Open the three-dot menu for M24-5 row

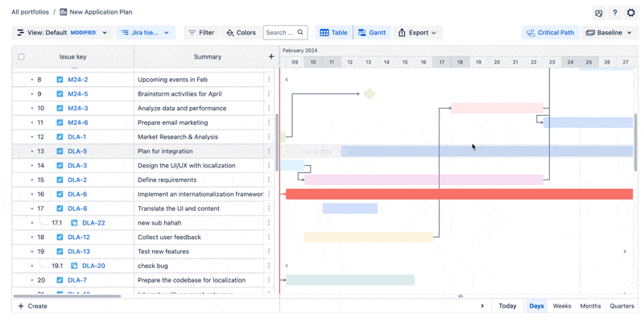click(269, 94)
